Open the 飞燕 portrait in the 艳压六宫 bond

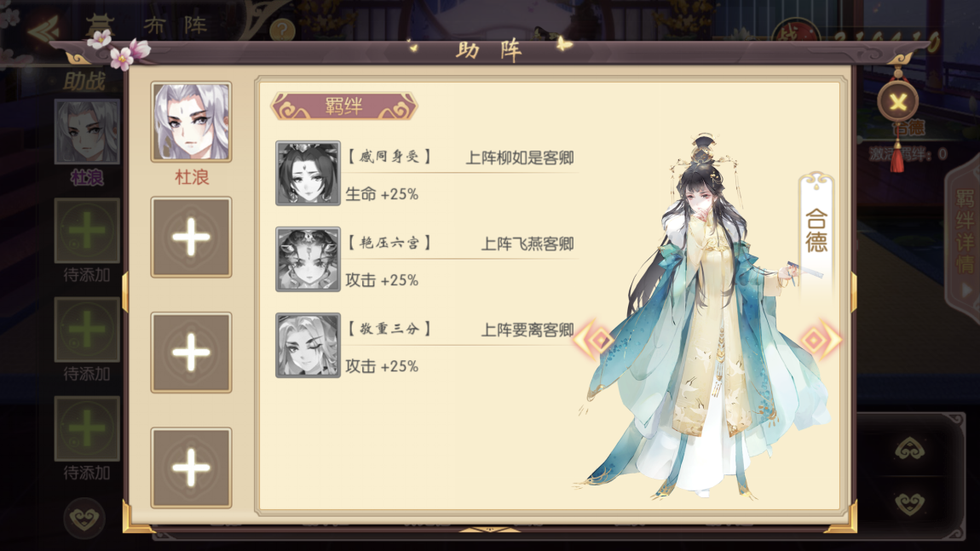[x=308, y=259]
